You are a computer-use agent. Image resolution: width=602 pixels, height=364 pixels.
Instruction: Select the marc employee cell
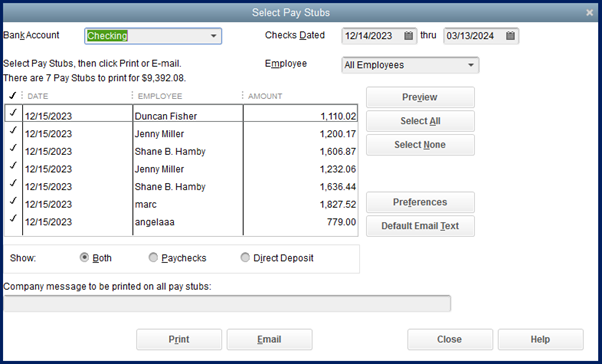(188, 204)
